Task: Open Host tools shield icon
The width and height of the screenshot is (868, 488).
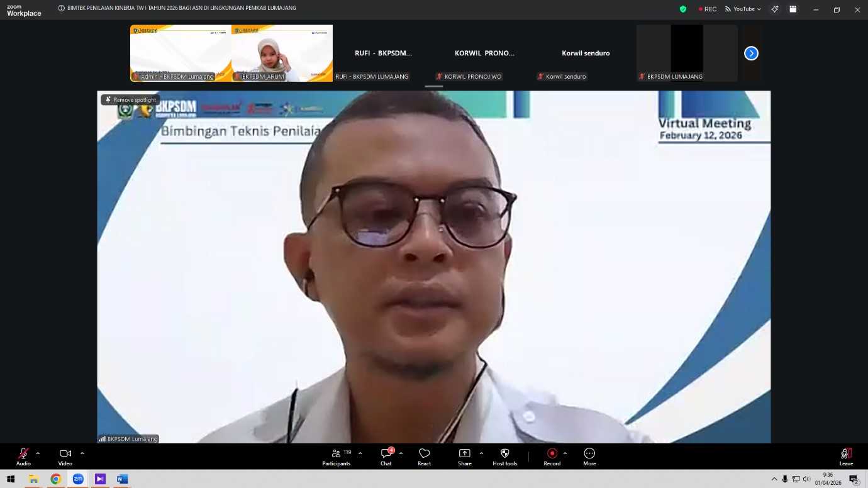Action: click(x=504, y=457)
